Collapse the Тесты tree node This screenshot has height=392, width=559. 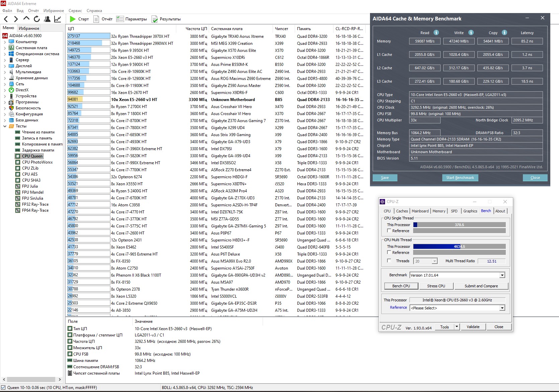(x=5, y=126)
